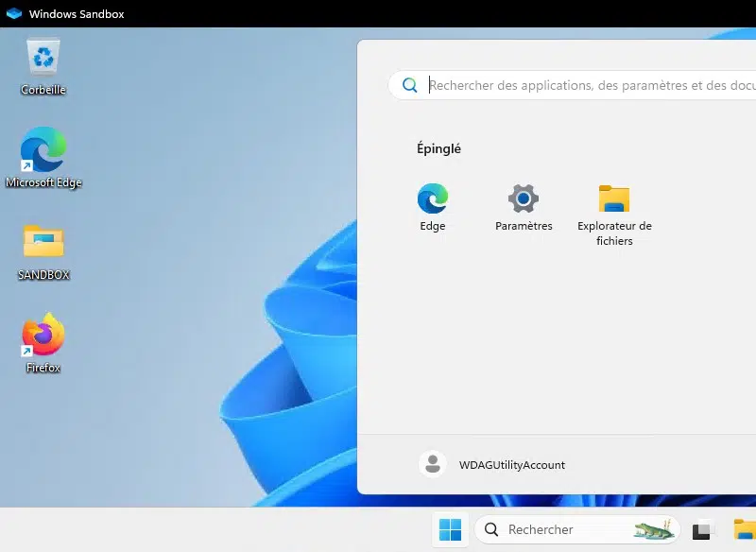Click the Épinglé section heading
The width and height of the screenshot is (756, 552).
coord(438,148)
